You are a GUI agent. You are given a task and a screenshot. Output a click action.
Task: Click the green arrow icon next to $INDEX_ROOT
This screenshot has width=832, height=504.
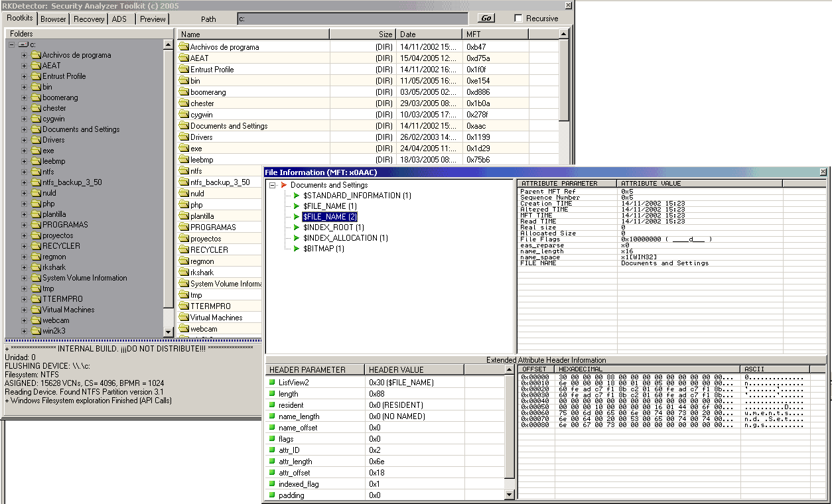pos(296,227)
